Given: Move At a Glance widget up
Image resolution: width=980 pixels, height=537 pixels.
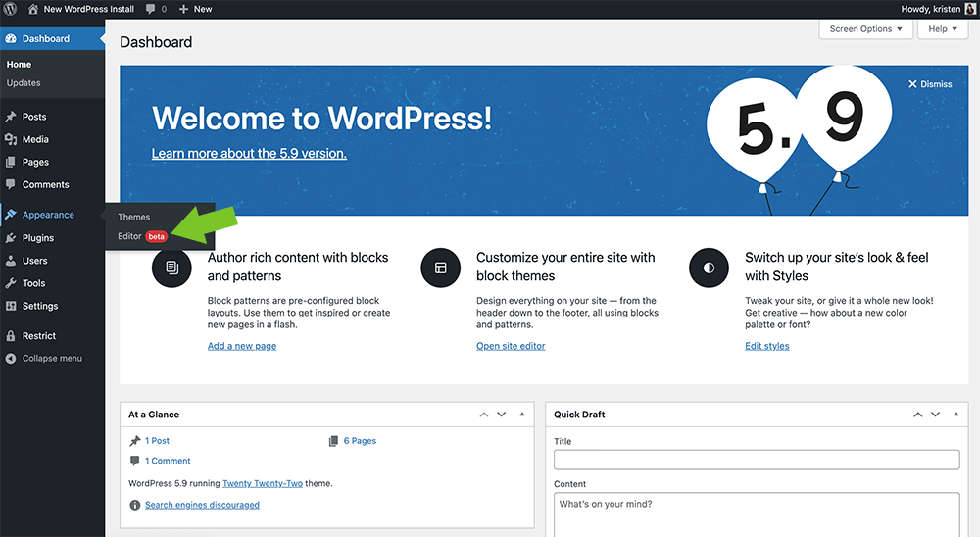Looking at the screenshot, I should tap(484, 415).
